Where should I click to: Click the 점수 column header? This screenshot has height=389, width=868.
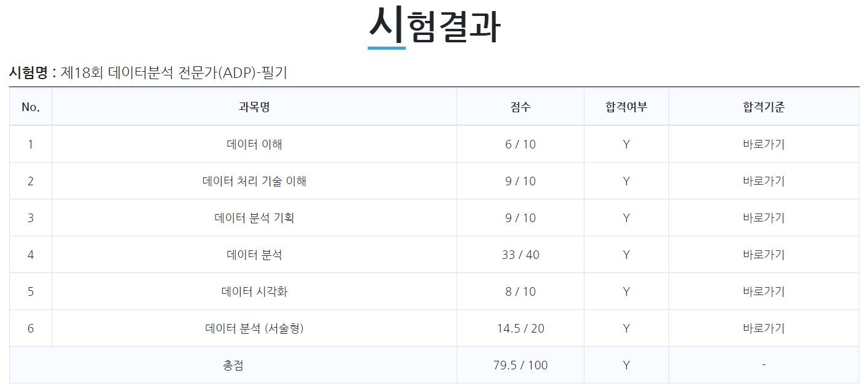(x=520, y=107)
